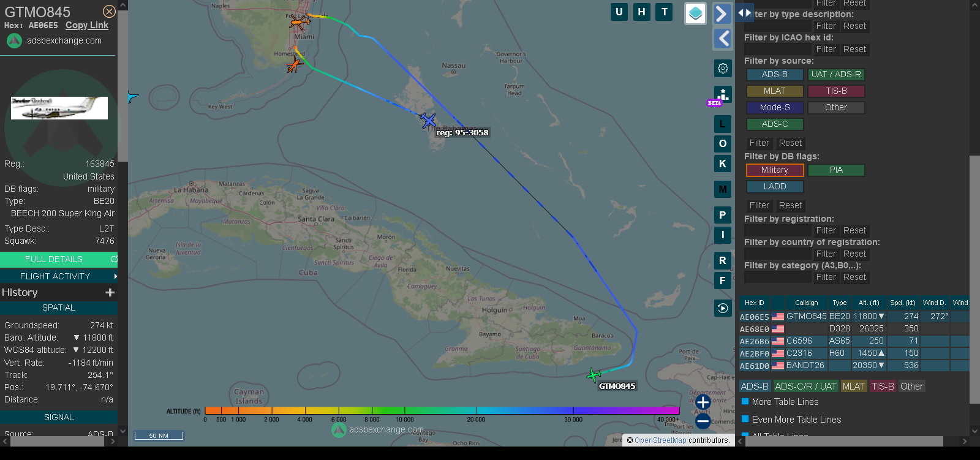The image size is (980, 460).
Task: Toggle PIA DB flag filter
Action: tap(836, 170)
